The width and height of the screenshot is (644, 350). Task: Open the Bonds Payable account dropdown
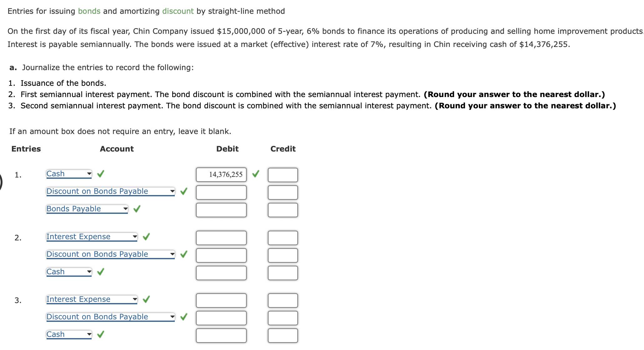[125, 208]
